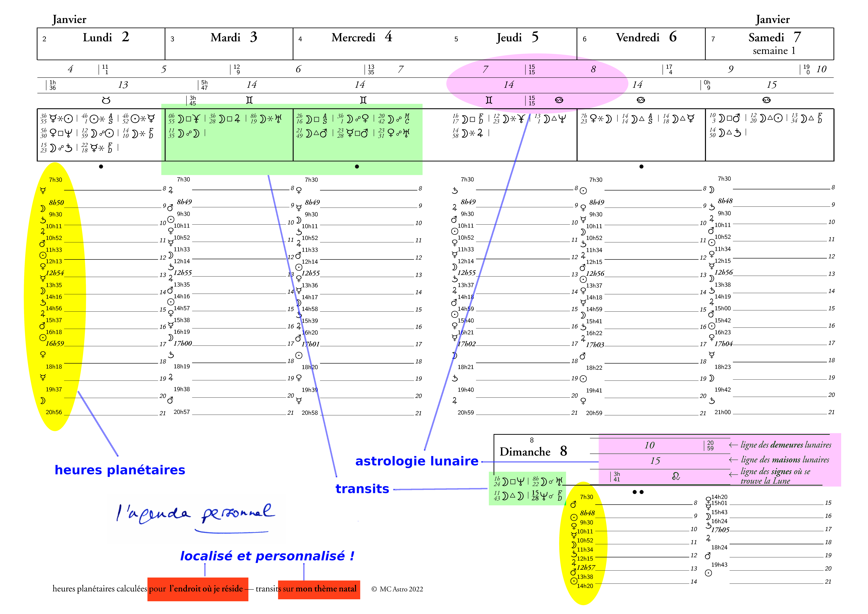Open the Mardi 3 day header
Screen dimensions: 868x614
tap(229, 44)
